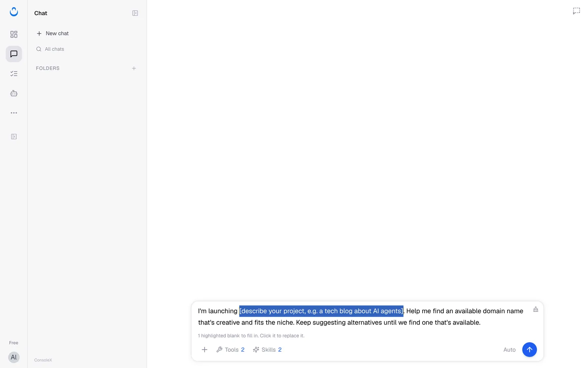
Task: Open the task checklist icon
Action: 14,74
